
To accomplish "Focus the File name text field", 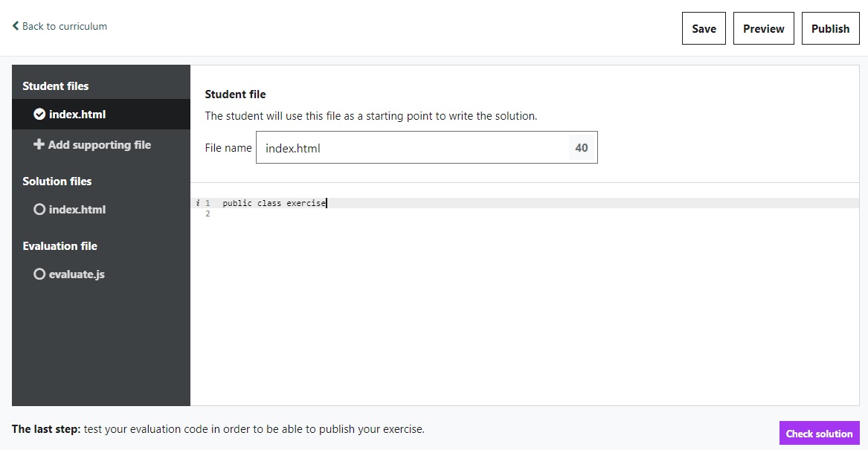I will [x=413, y=148].
